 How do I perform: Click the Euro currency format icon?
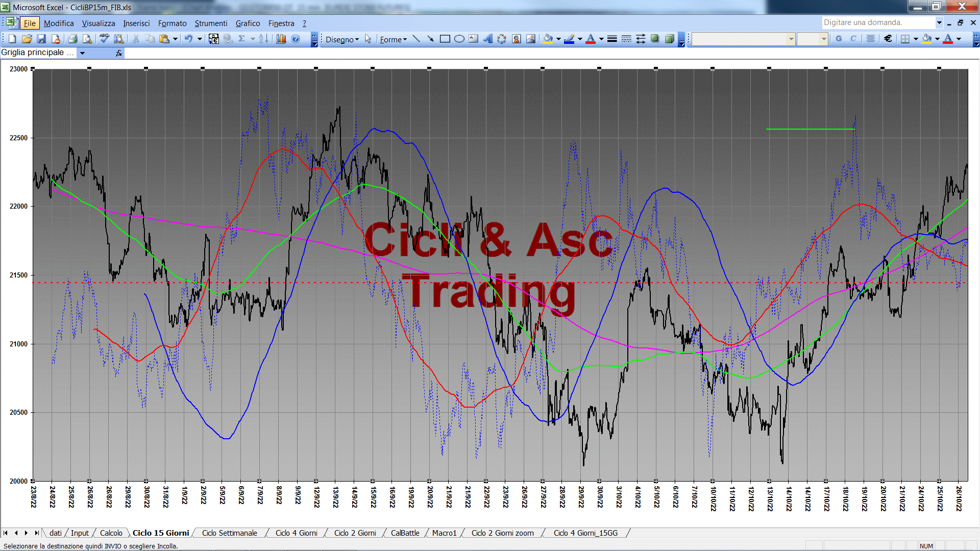coord(888,39)
